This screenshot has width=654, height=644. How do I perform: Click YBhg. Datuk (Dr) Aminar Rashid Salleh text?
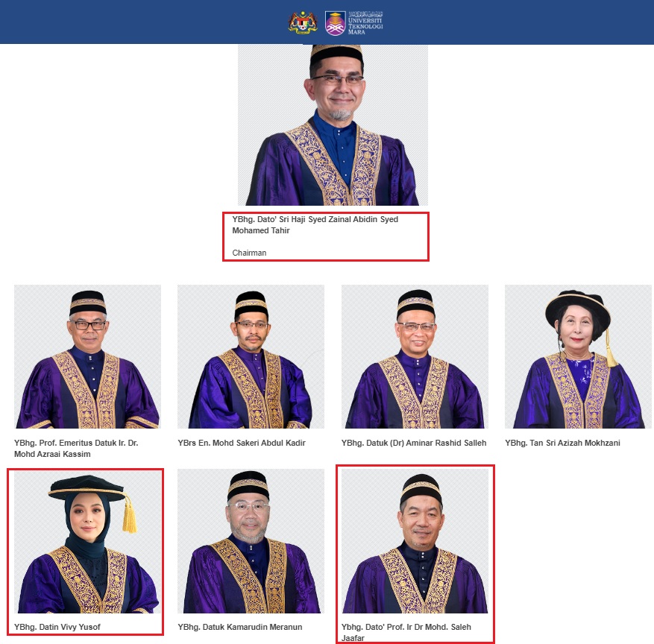point(414,443)
